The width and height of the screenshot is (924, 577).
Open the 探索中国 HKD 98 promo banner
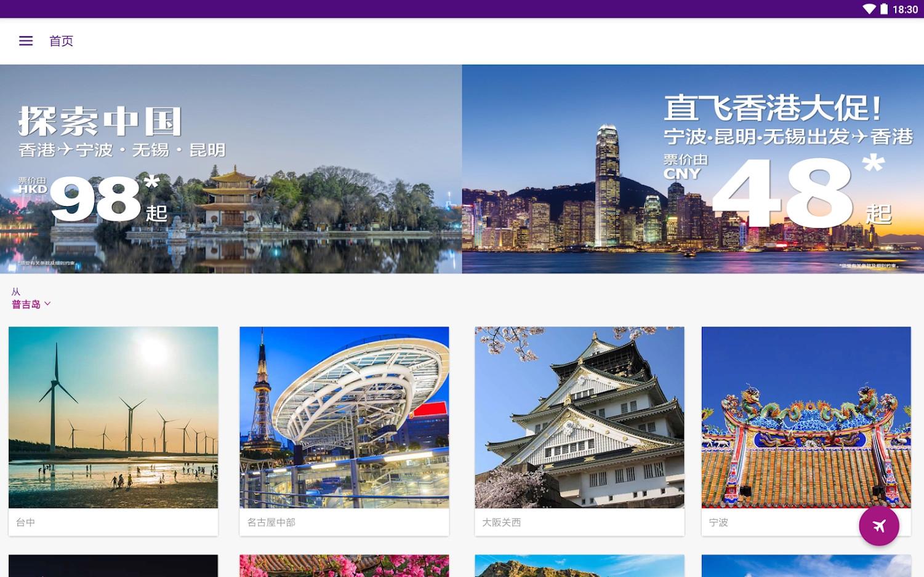(231, 168)
